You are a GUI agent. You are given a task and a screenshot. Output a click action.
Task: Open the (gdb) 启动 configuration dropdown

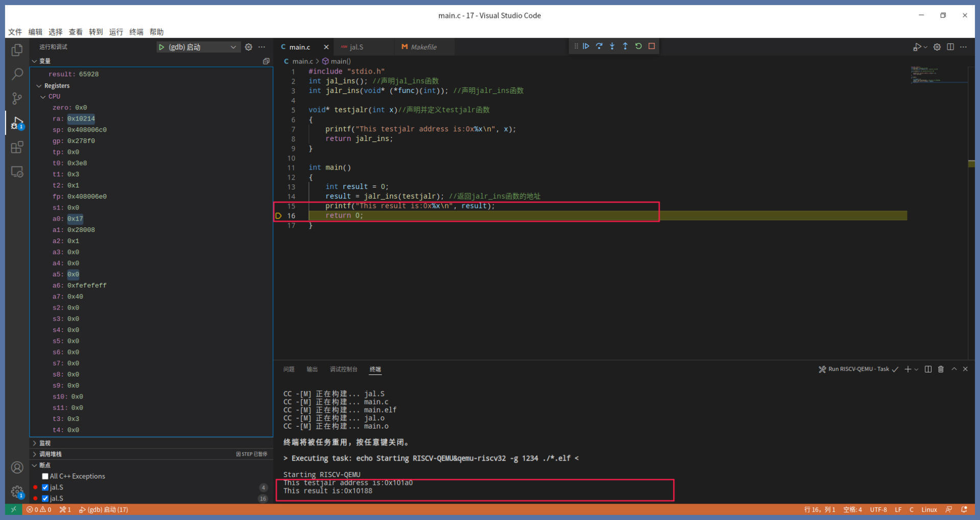coord(233,47)
